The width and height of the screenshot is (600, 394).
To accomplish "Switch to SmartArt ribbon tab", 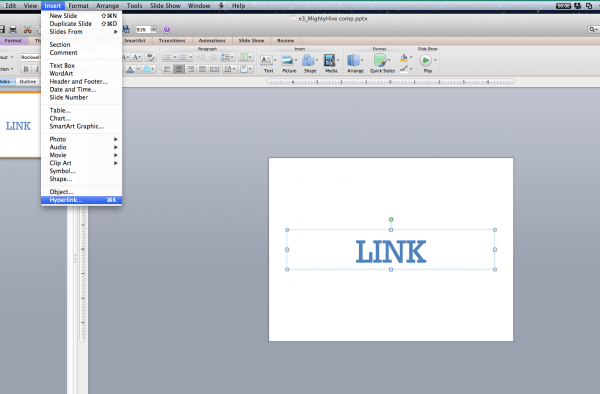I will [135, 41].
